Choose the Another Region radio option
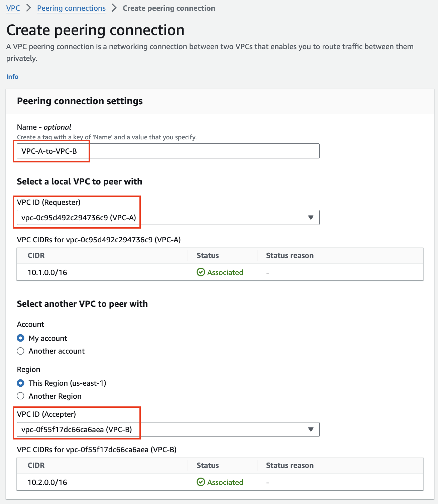The width and height of the screenshot is (438, 504). [20, 396]
